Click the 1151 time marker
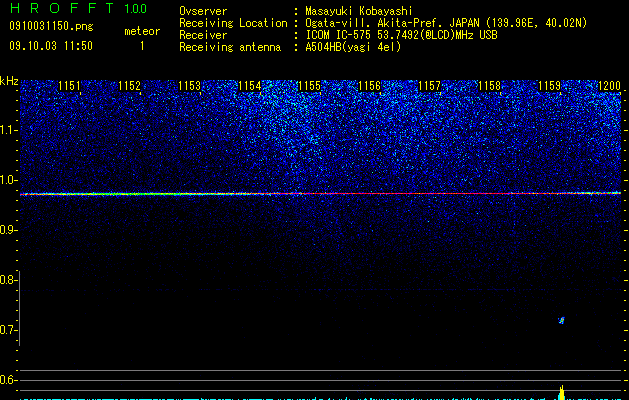The image size is (629, 400). (x=69, y=86)
